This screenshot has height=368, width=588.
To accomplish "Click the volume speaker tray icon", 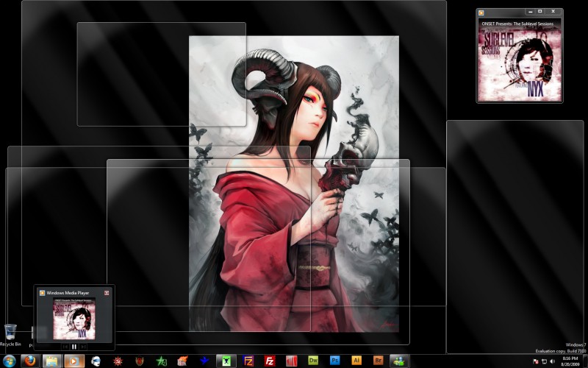I will coord(553,361).
